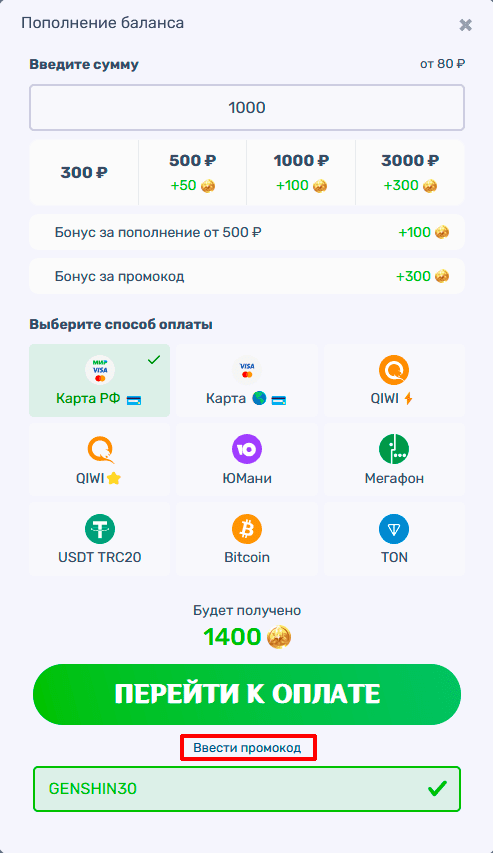The width and height of the screenshot is (493, 853).
Task: Choose the Мегафон green icon
Action: [x=393, y=449]
